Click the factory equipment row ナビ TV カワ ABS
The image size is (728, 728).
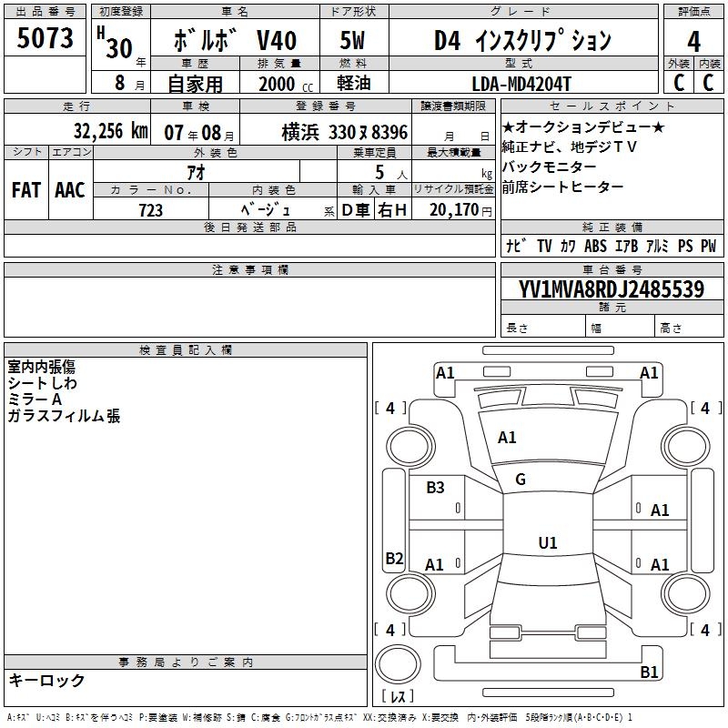(612, 246)
